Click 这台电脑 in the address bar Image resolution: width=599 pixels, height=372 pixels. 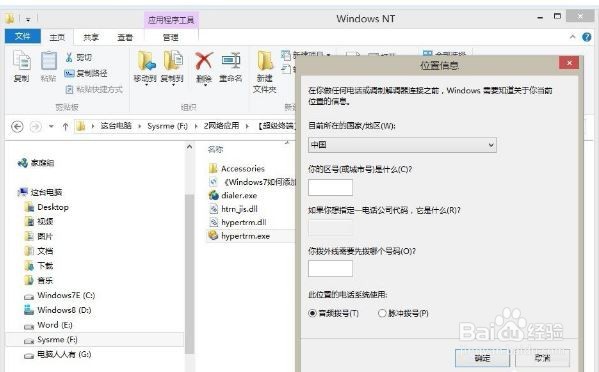(x=116, y=126)
